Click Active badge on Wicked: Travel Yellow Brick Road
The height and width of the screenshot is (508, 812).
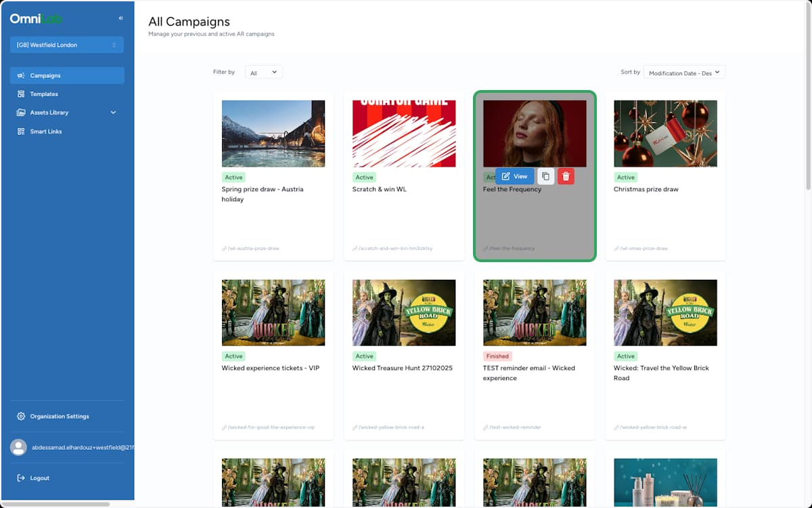tap(626, 356)
